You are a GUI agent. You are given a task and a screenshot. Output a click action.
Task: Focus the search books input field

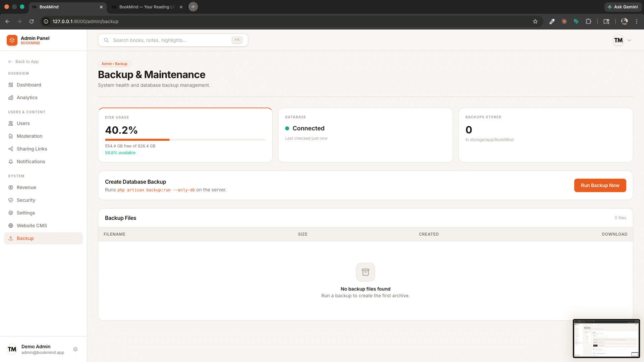(x=173, y=40)
